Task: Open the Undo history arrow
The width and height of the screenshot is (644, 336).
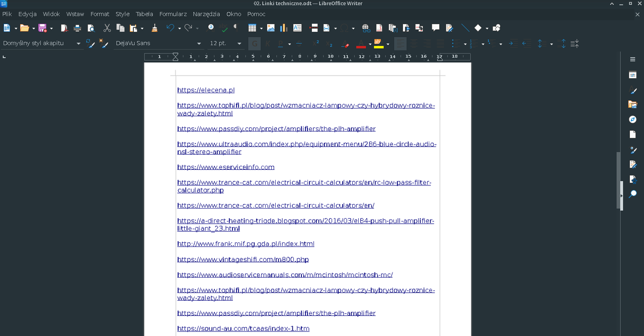Action: (180, 28)
